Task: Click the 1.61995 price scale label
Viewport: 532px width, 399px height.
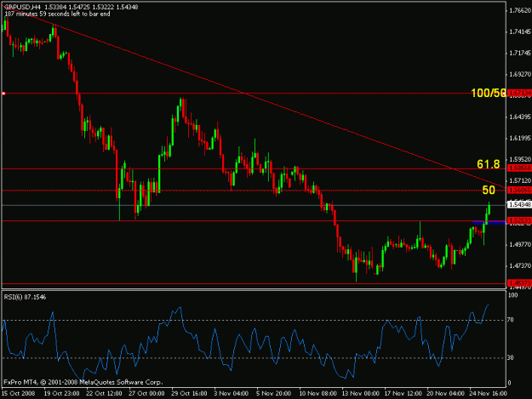Action: pyautogui.click(x=520, y=138)
